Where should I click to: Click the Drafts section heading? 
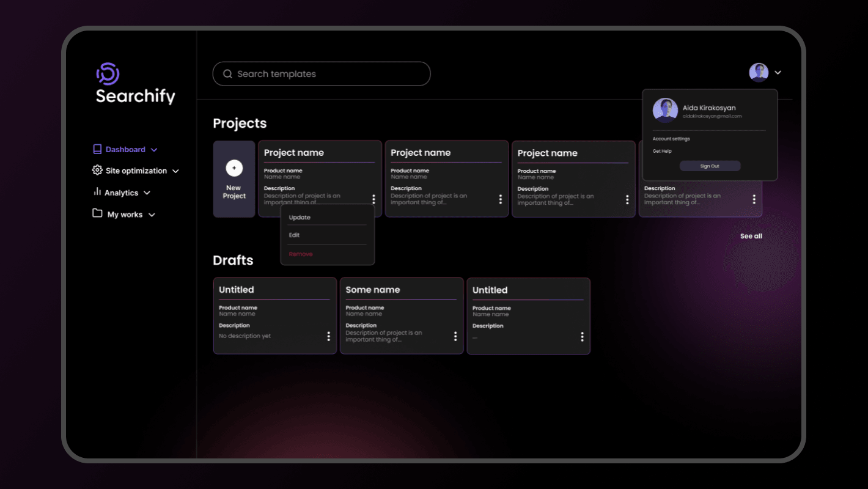tap(233, 260)
